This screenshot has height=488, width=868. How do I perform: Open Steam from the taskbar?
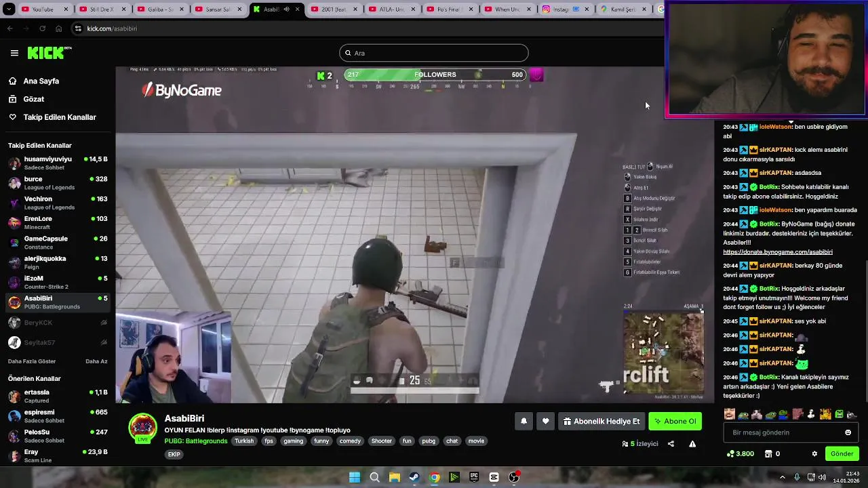pyautogui.click(x=414, y=477)
